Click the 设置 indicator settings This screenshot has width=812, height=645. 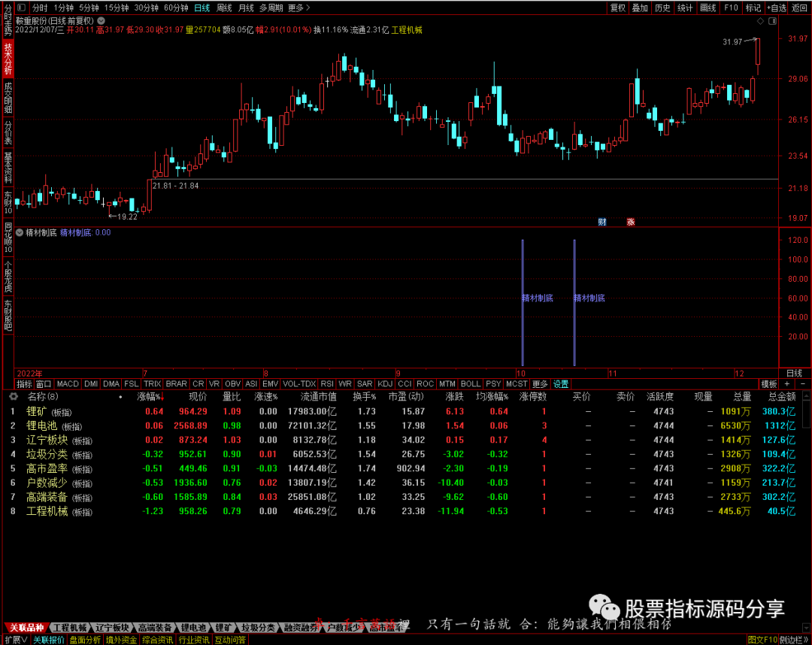click(x=561, y=384)
